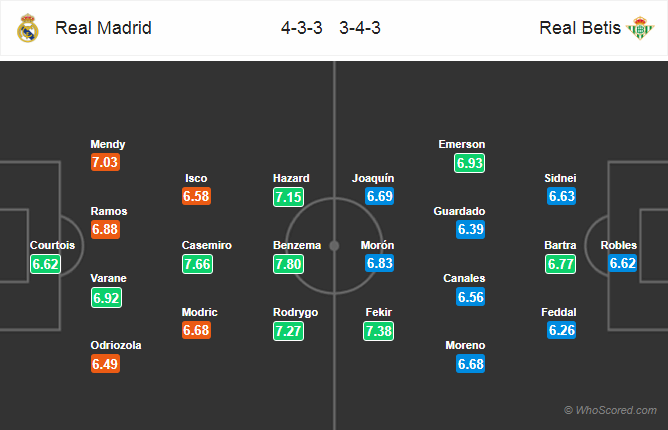Click the Real Betis crest icon
668x430 pixels.
pos(639,28)
